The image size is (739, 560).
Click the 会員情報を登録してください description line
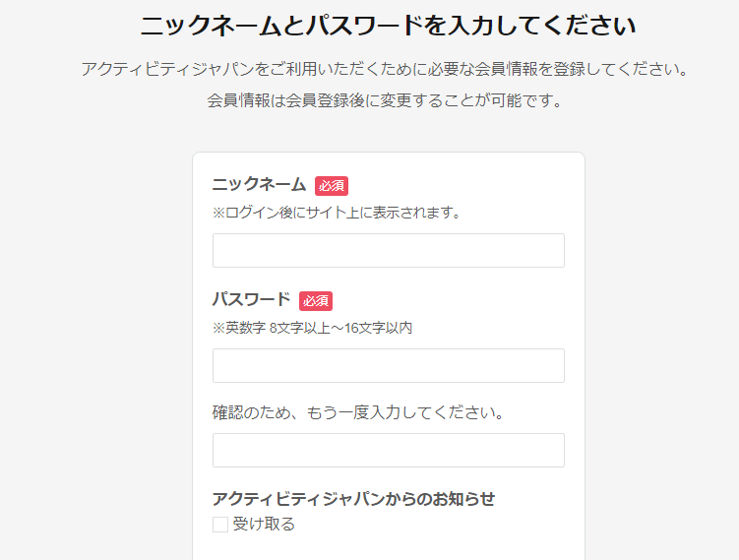[x=385, y=69]
